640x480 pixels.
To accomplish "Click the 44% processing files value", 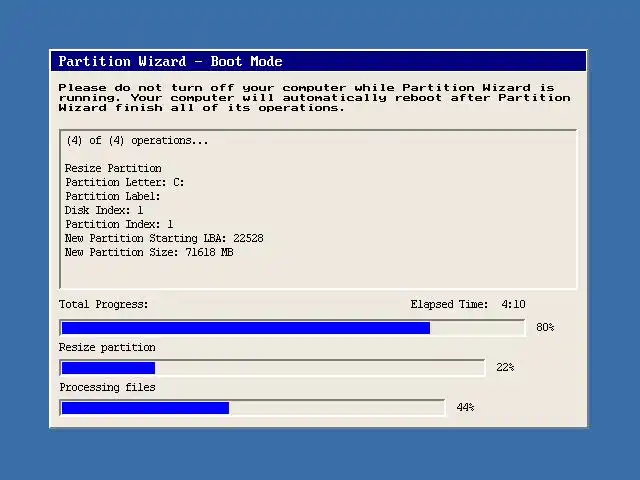I will [465, 407].
